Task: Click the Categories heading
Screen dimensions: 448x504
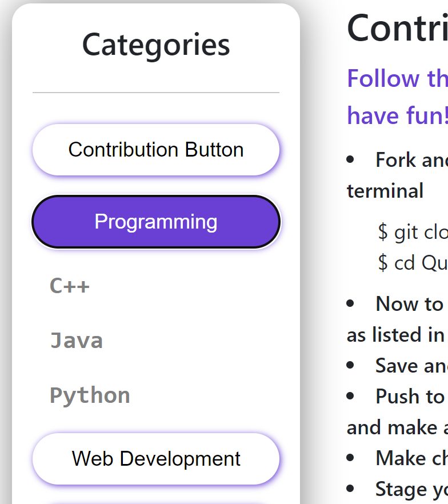Action: pos(155,45)
